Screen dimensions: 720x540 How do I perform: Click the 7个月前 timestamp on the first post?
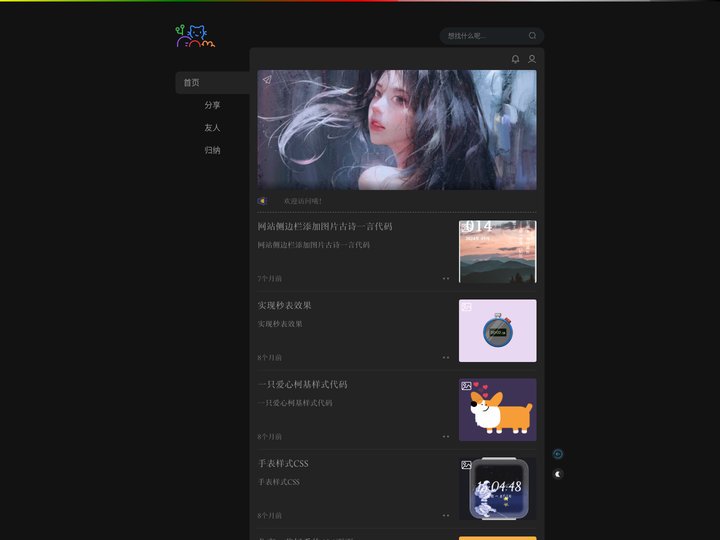(270, 278)
